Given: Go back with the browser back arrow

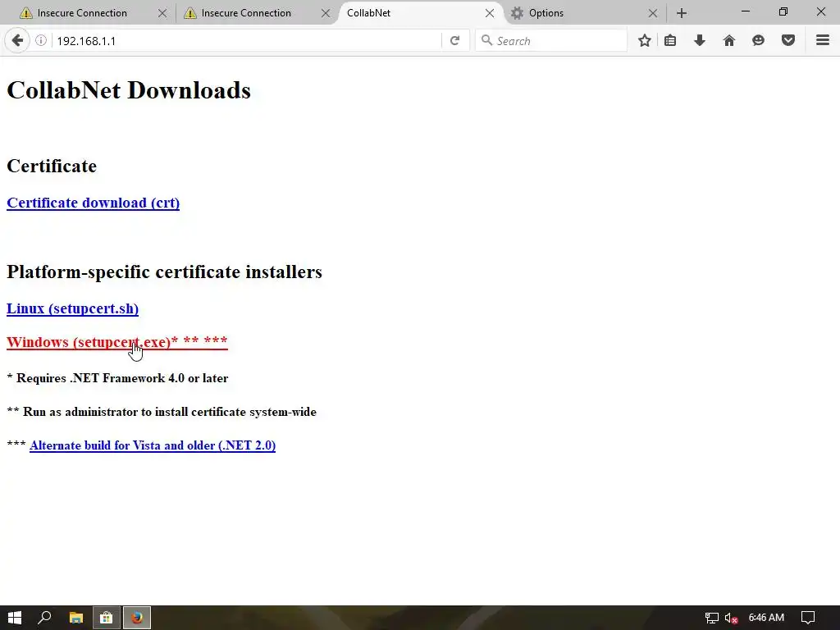Looking at the screenshot, I should [x=17, y=40].
